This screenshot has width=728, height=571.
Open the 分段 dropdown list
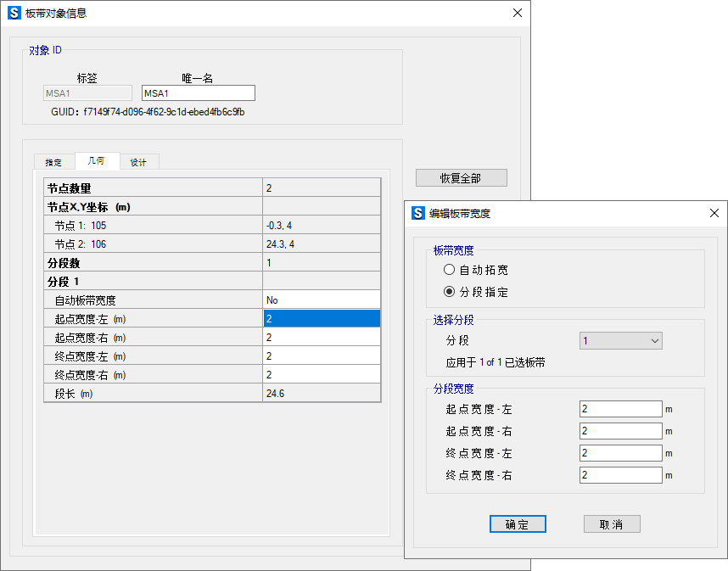coord(620,340)
